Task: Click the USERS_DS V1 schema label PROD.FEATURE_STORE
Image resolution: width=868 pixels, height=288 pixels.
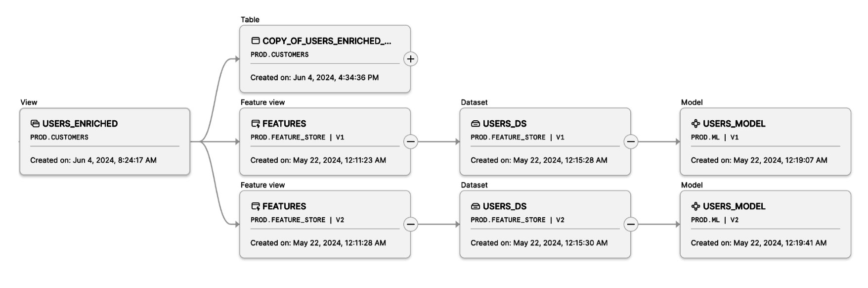Action: click(x=508, y=138)
